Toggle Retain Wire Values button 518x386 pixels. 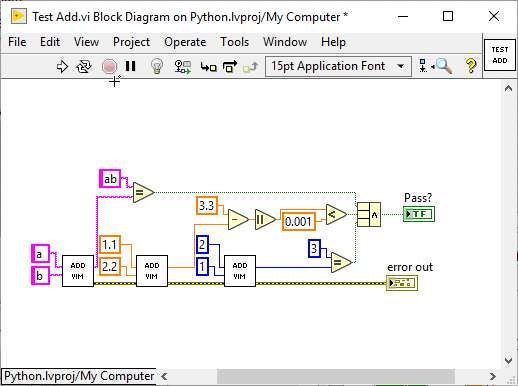pos(183,67)
